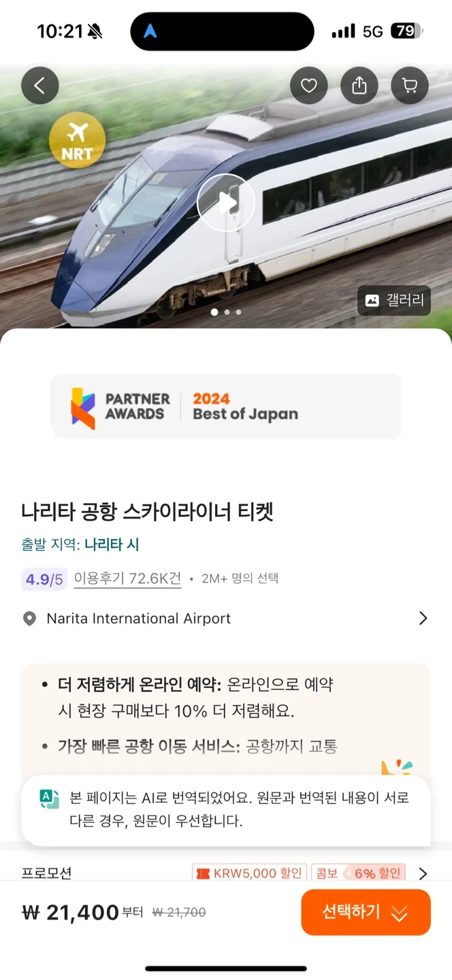Open the shopping cart icon

(x=410, y=86)
